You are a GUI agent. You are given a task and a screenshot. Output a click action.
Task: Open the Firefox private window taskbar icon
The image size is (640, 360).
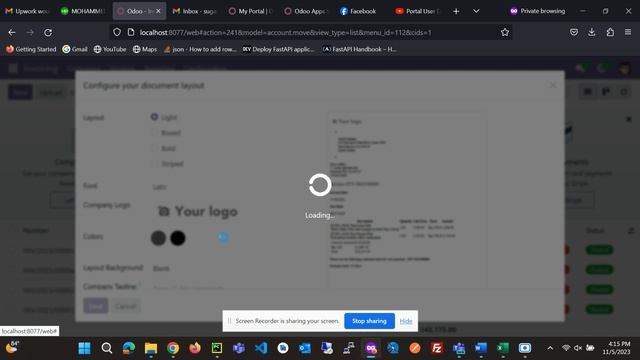[x=371, y=348]
